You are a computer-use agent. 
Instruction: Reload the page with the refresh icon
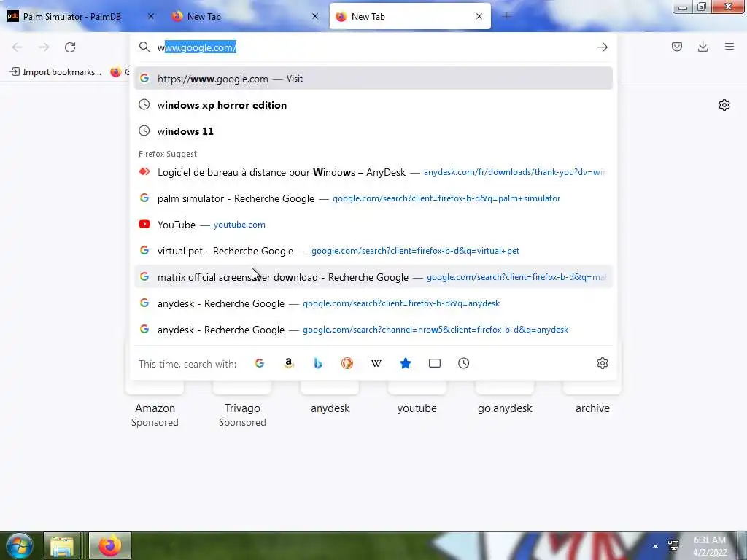point(70,47)
